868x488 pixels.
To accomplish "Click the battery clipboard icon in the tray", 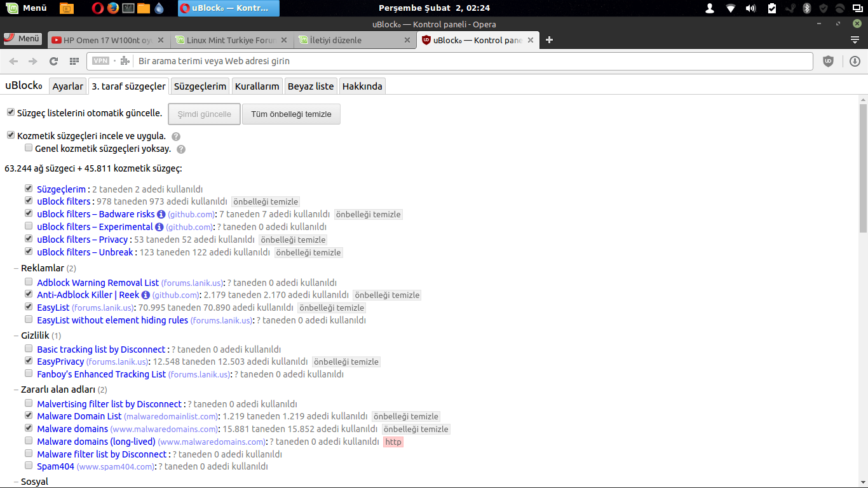I will [772, 8].
